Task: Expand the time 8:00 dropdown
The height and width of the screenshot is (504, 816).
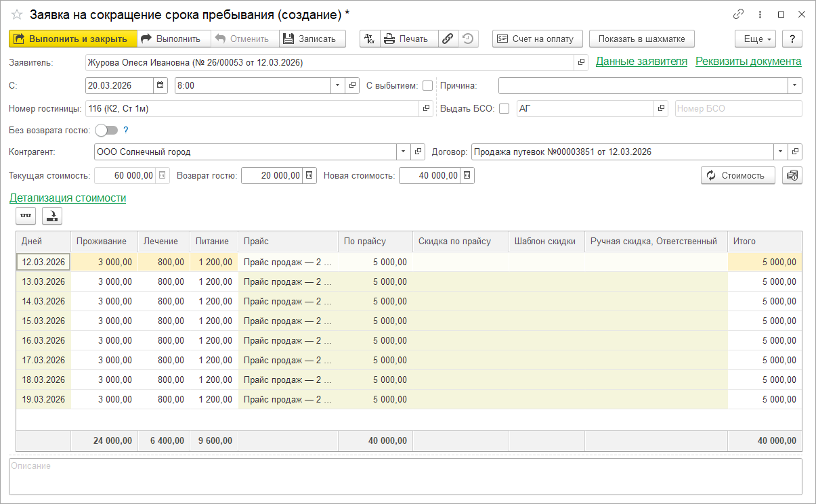Action: [x=337, y=85]
